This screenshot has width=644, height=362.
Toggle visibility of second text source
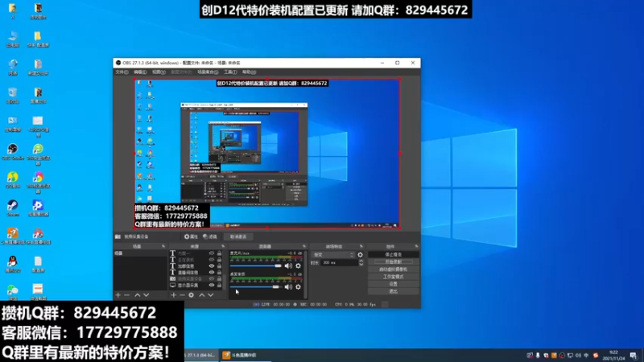coord(212,260)
